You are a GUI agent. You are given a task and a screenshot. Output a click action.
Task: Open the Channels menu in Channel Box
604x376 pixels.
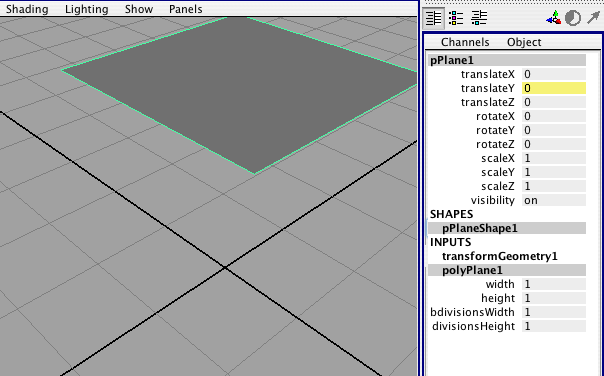click(465, 42)
